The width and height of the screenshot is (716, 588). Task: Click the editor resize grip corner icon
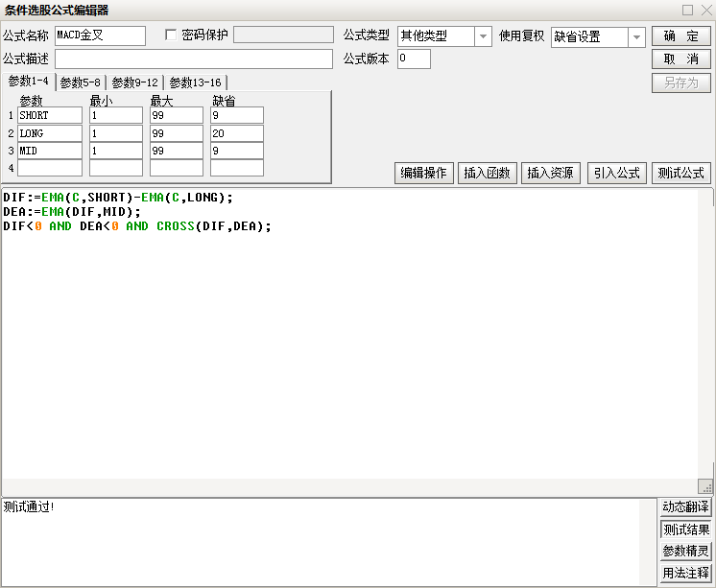coord(705,486)
